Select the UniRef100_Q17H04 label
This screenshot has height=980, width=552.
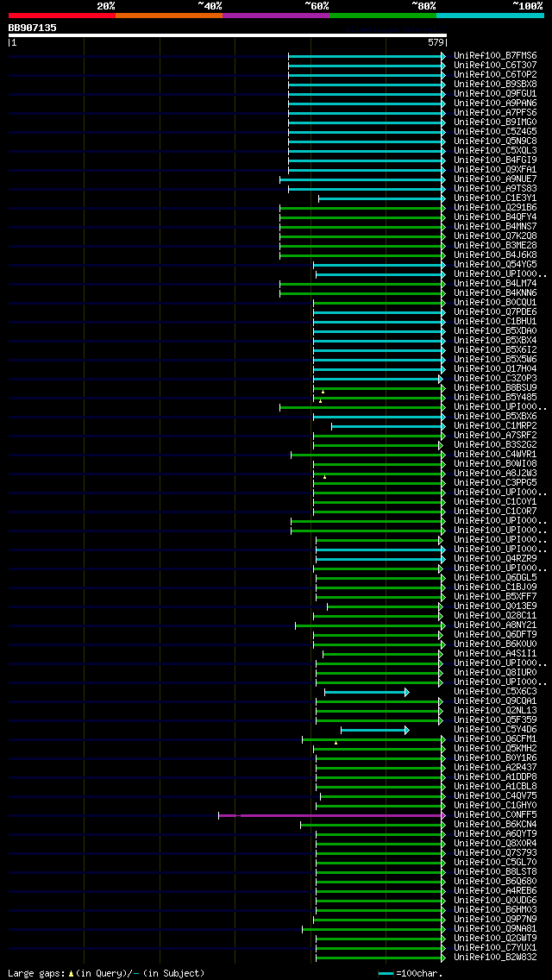(x=495, y=368)
